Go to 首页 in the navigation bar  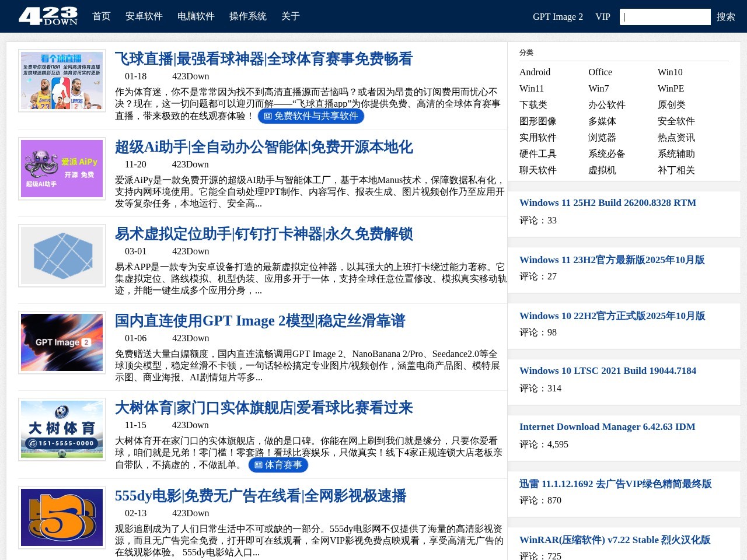pyautogui.click(x=102, y=16)
